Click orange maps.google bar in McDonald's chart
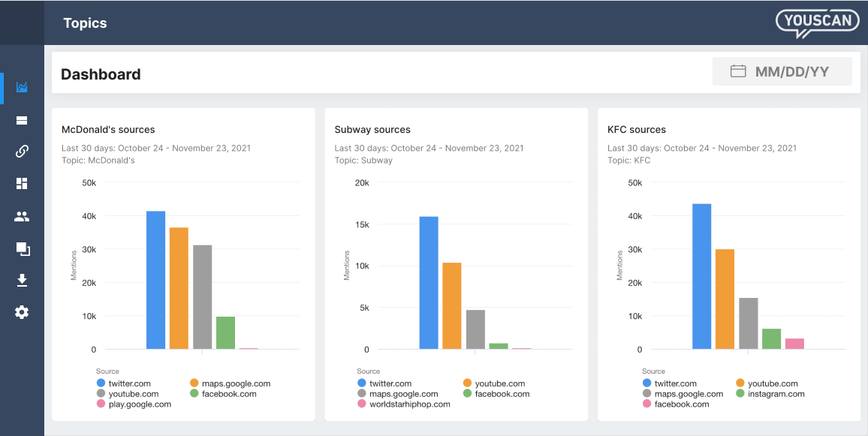Screen dimensions: 868x436 pyautogui.click(x=179, y=288)
